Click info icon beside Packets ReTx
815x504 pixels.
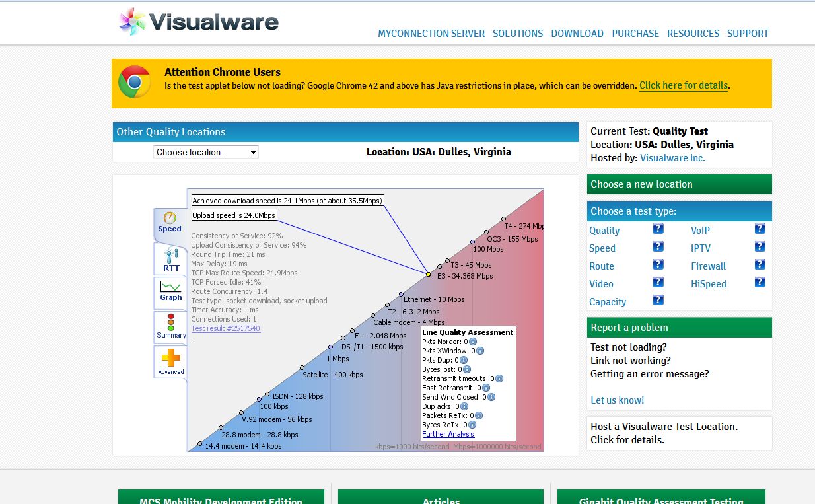tap(479, 415)
